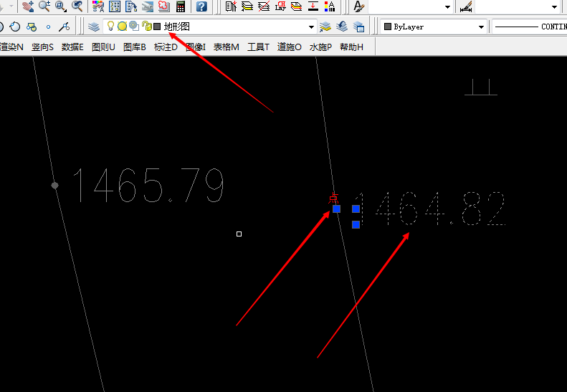
Task: Open the 竖向S menu
Action: point(42,47)
